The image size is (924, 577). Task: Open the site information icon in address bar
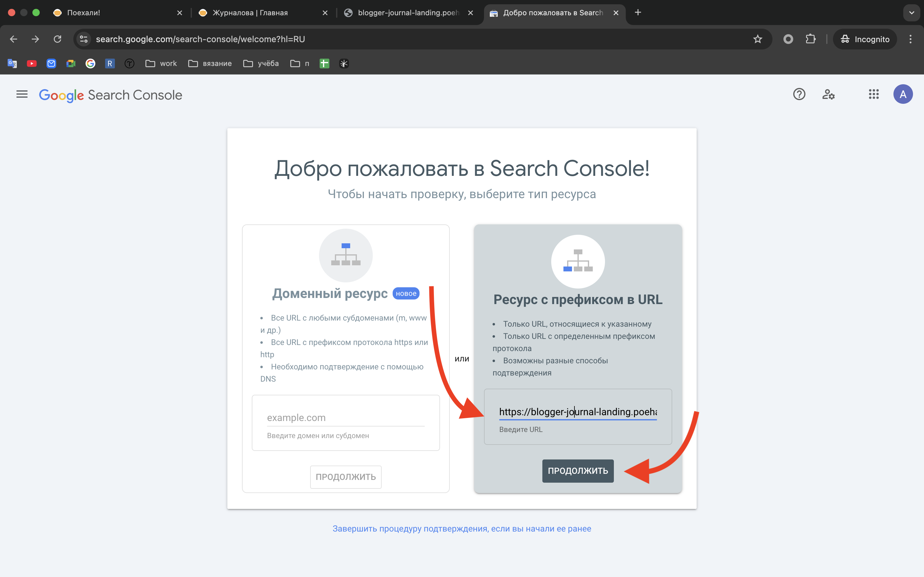point(83,39)
